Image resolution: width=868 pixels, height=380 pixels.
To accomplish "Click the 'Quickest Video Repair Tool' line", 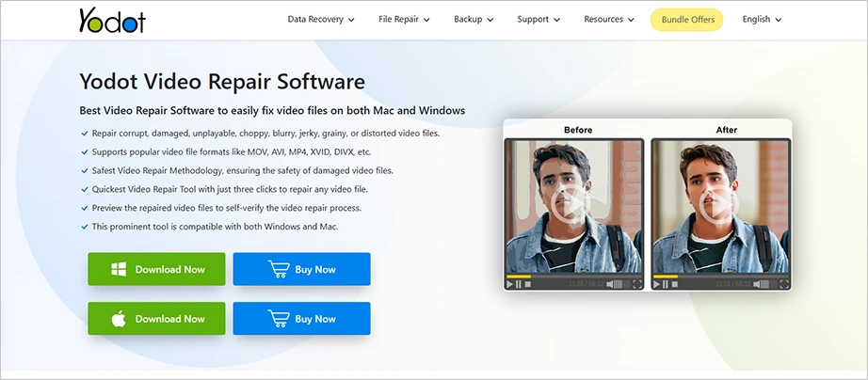I will click(x=230, y=189).
